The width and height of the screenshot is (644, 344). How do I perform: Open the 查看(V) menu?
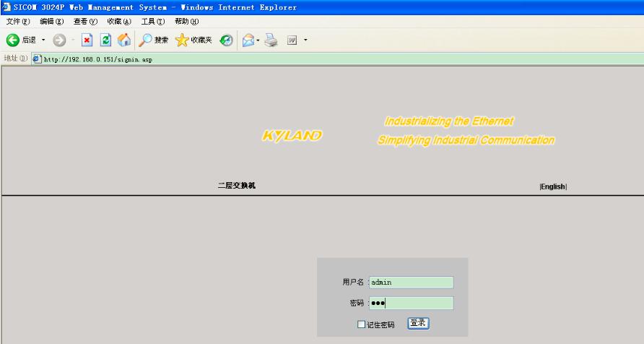pyautogui.click(x=85, y=22)
